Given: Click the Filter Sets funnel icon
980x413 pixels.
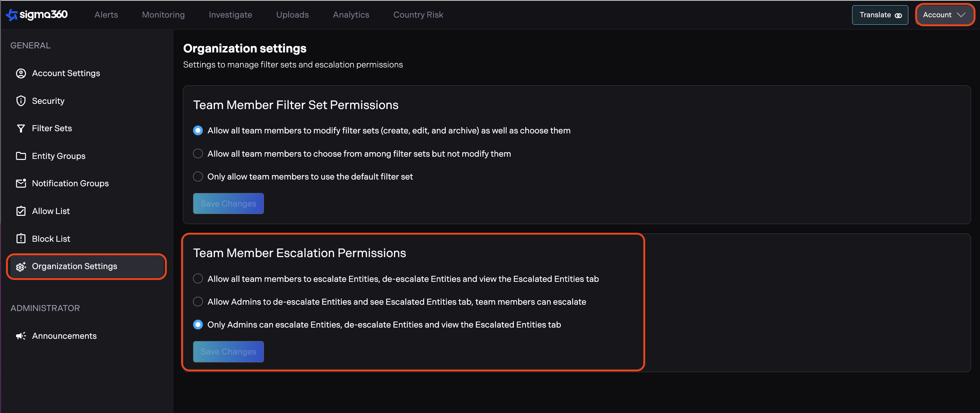Looking at the screenshot, I should click(21, 129).
